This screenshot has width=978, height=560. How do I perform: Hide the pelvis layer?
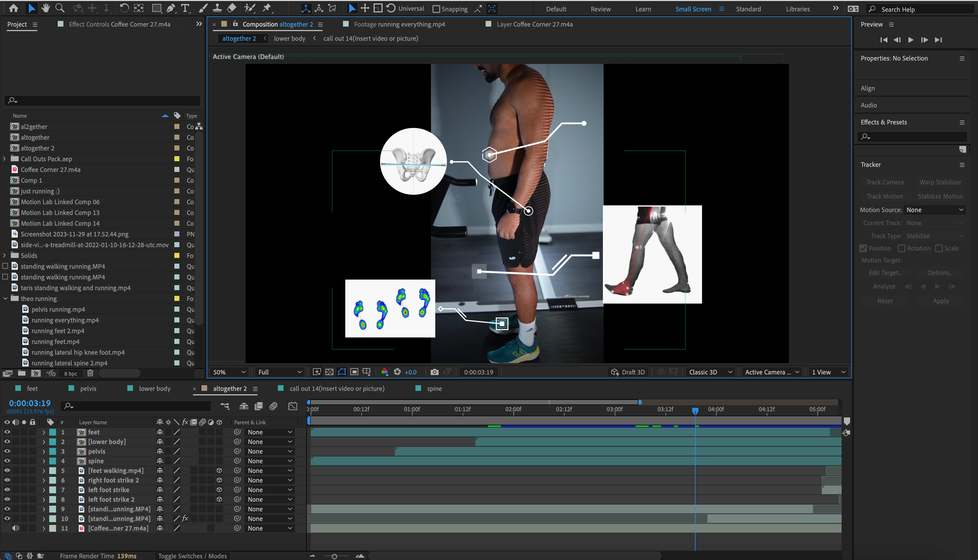pyautogui.click(x=7, y=451)
